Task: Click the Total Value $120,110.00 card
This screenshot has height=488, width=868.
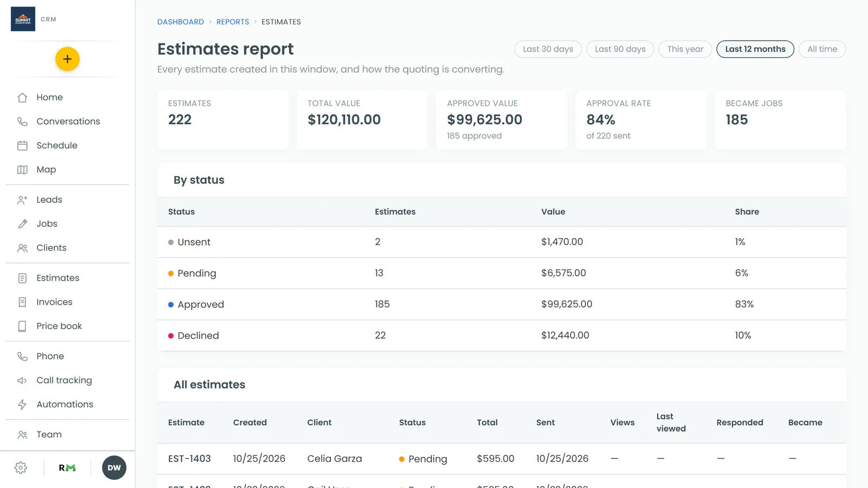Action: (x=362, y=120)
